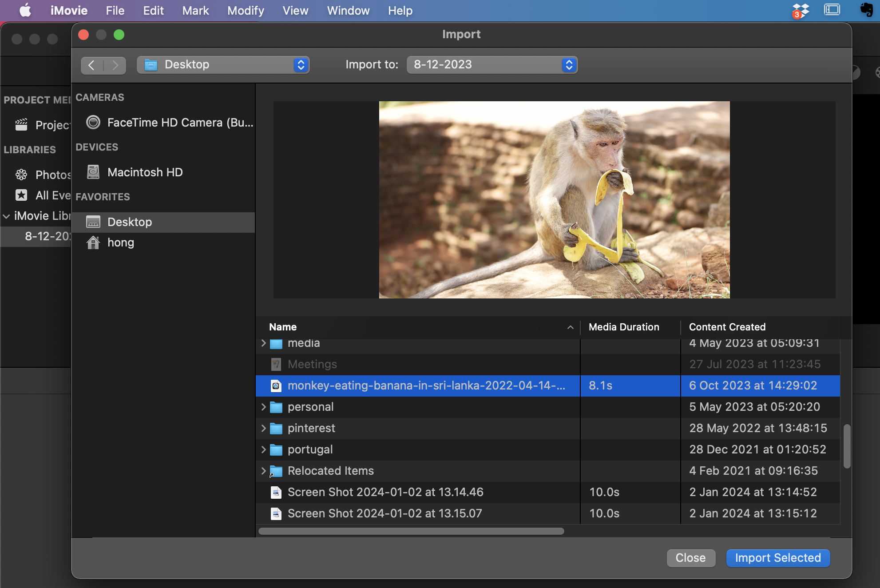
Task: Click Desktop location dropdown selector
Action: pyautogui.click(x=222, y=64)
